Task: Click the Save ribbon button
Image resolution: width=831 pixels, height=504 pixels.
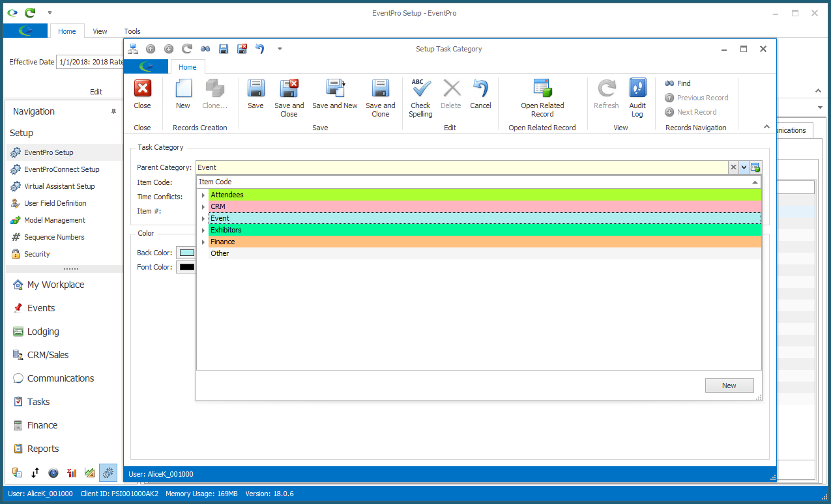Action: (x=255, y=94)
